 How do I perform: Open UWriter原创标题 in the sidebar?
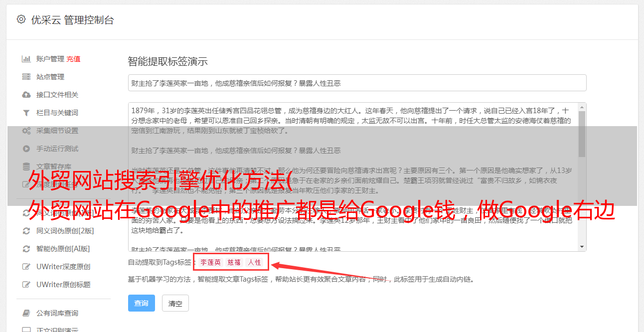coord(63,285)
